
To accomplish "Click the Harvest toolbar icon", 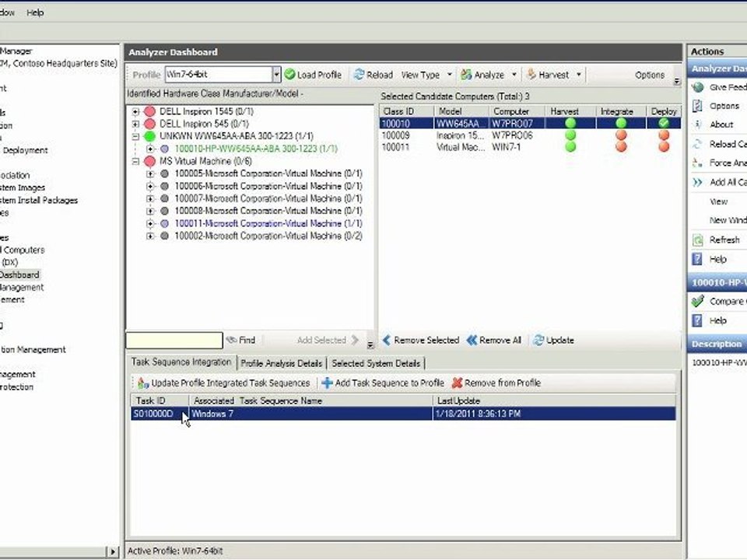I will point(531,75).
